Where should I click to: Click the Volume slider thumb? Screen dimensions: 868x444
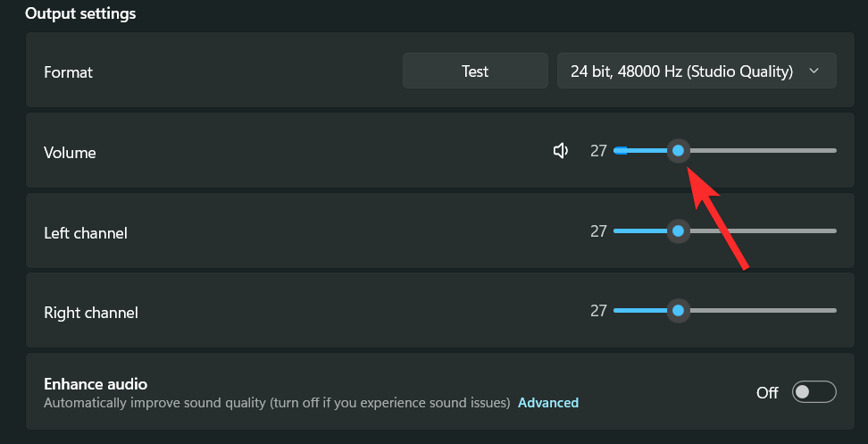pos(678,151)
